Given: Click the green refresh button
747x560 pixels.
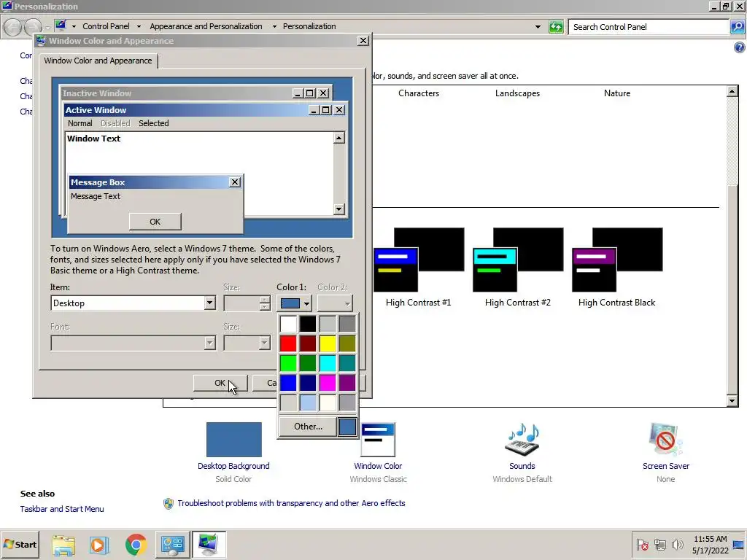Looking at the screenshot, I should click(556, 27).
